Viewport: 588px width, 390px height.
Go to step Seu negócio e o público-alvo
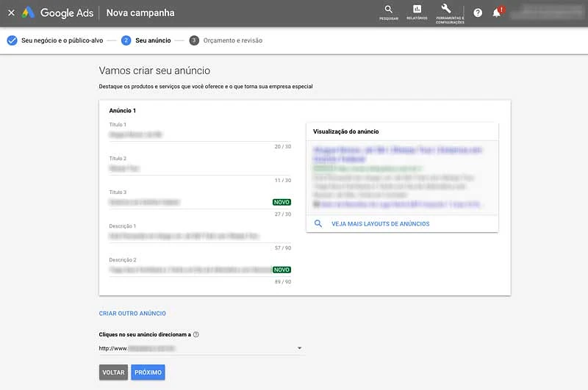pyautogui.click(x=54, y=40)
